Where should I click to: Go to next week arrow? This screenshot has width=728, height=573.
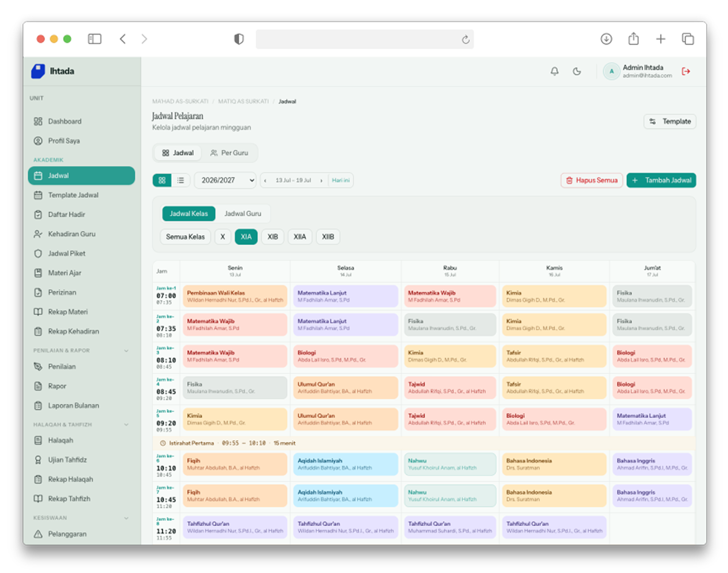321,180
